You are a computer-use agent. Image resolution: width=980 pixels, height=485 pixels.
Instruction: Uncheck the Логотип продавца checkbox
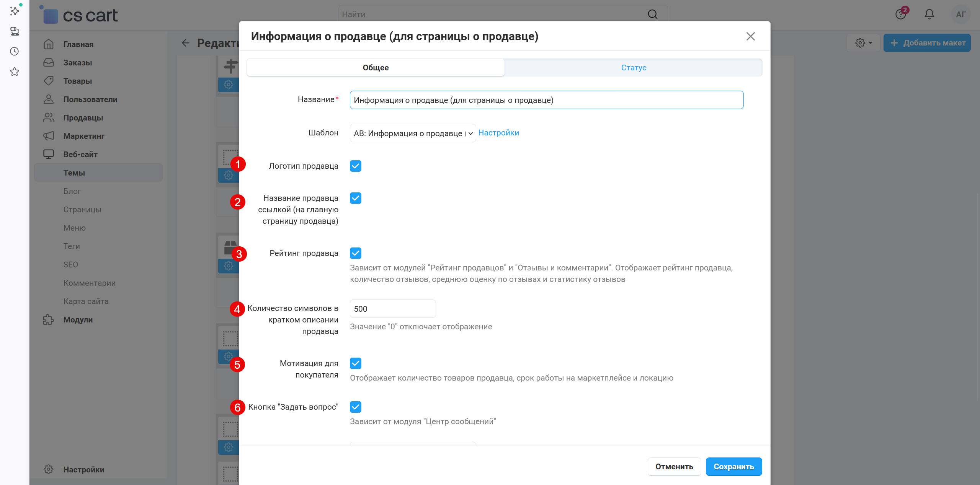[355, 166]
